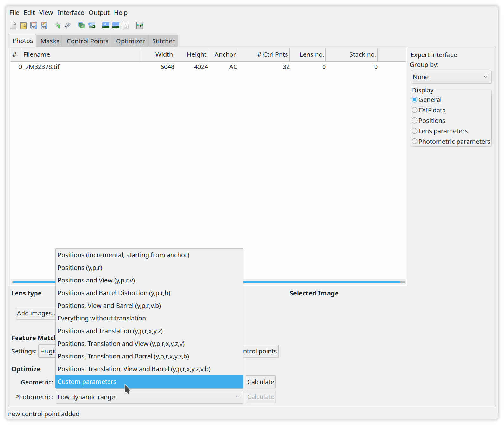Choose Everything without translation option
The height and width of the screenshot is (425, 504).
149,318
